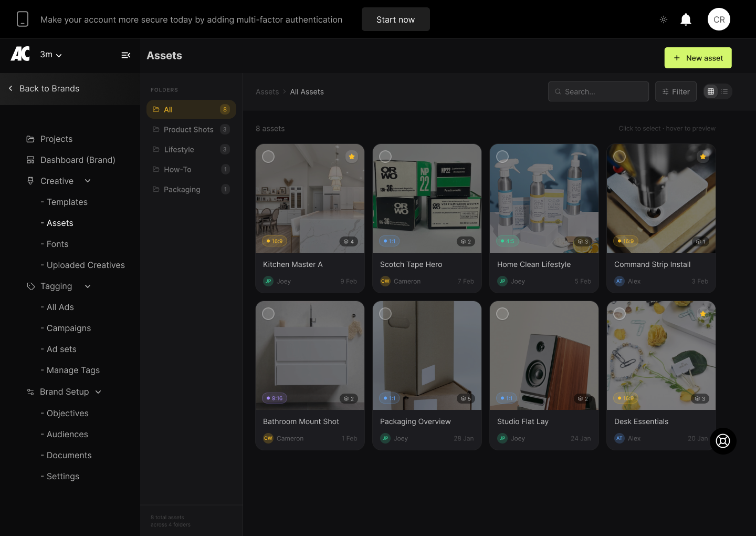Select the Studio Flat Lay asset circle
Image resolution: width=756 pixels, height=536 pixels.
[502, 314]
